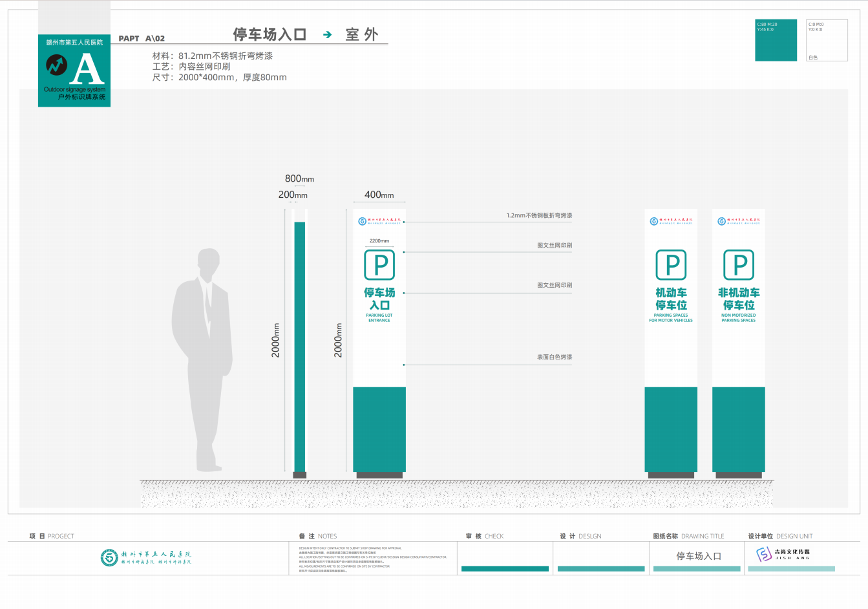Select the vertical '2000mm' beside the side-view pillar
This screenshot has height=609, width=868.
[276, 341]
